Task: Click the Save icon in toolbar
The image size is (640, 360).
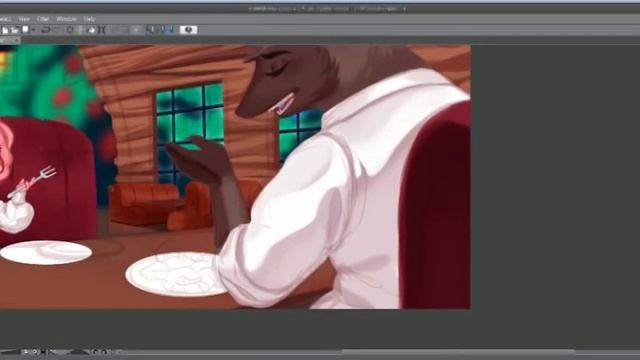Action: [25, 29]
